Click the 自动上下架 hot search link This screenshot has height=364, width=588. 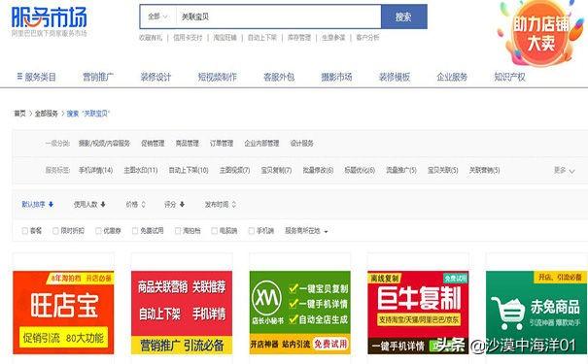(x=262, y=38)
